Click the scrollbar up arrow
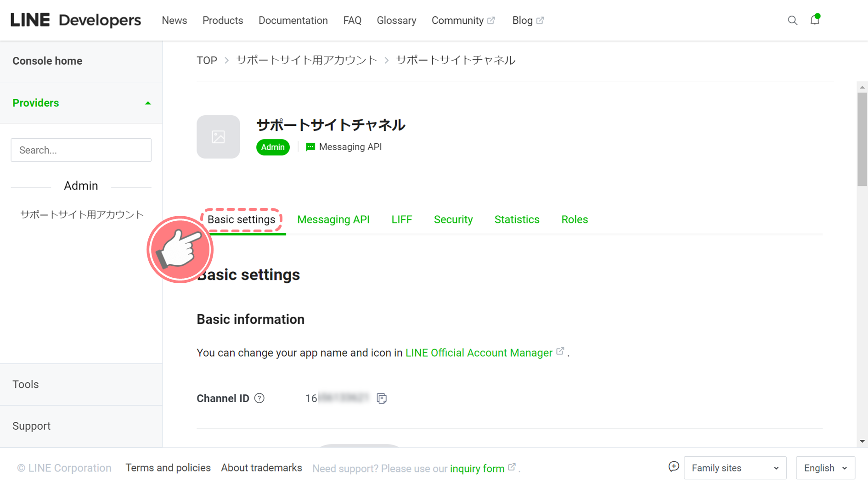This screenshot has height=488, width=868. (x=862, y=87)
